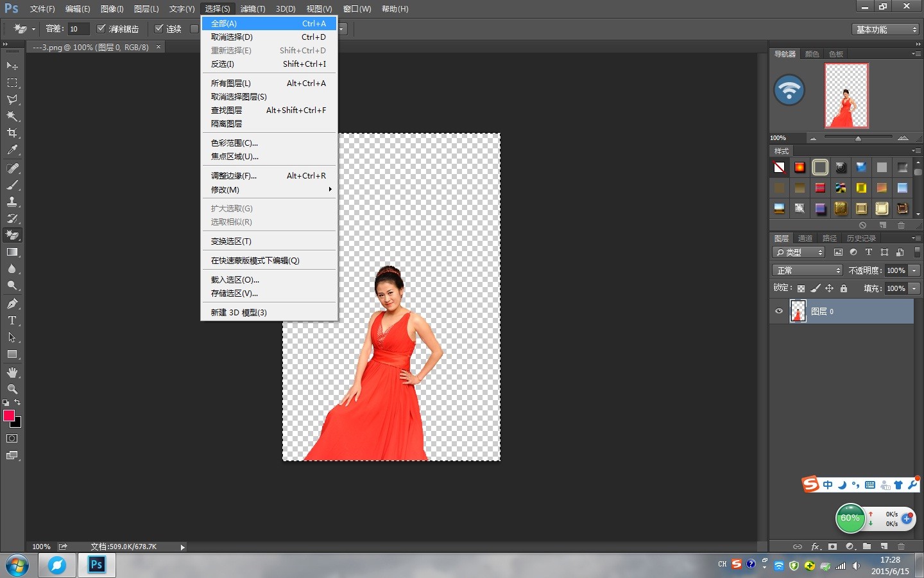Create a new layer group
The width and height of the screenshot is (924, 578).
tap(867, 547)
